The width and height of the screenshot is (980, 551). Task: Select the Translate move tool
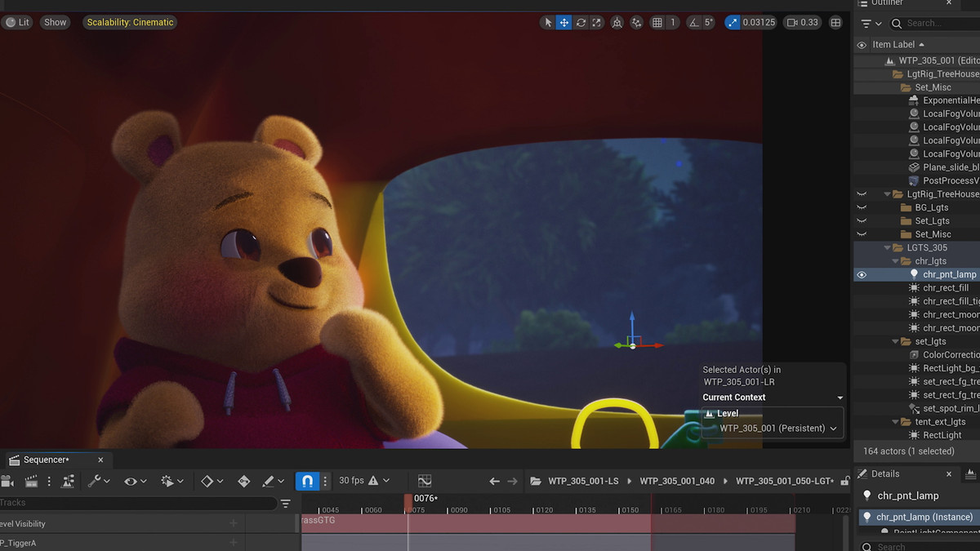563,22
